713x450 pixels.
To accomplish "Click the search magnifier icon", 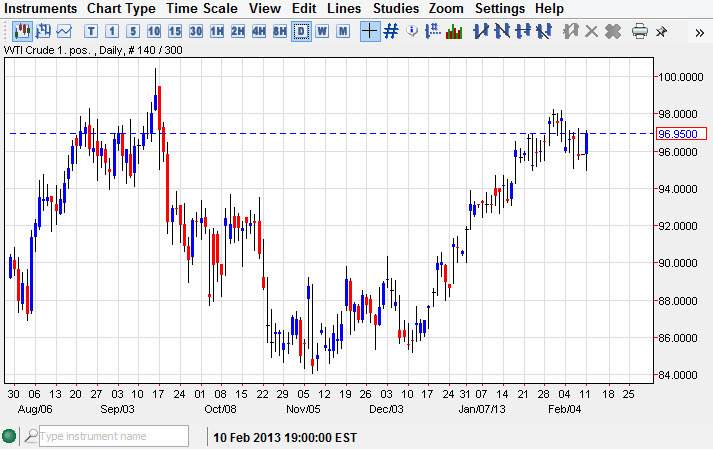I will (32, 436).
